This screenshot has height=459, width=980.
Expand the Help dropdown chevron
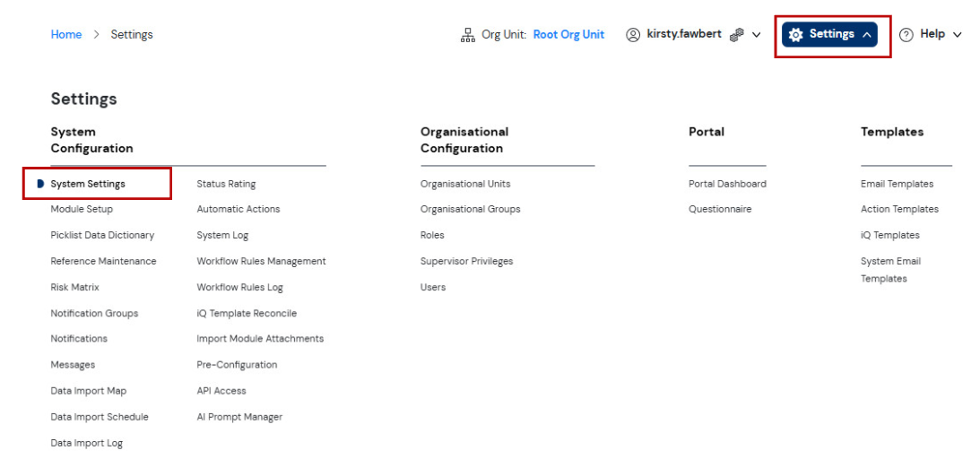[x=957, y=35]
